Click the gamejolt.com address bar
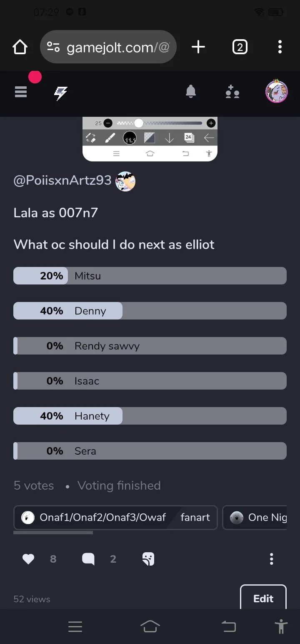 [108, 47]
